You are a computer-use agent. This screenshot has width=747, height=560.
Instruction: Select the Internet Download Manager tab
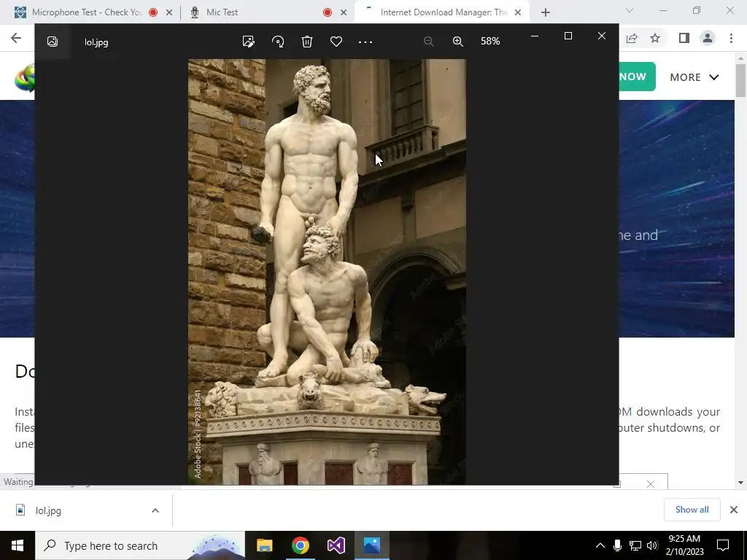click(444, 12)
